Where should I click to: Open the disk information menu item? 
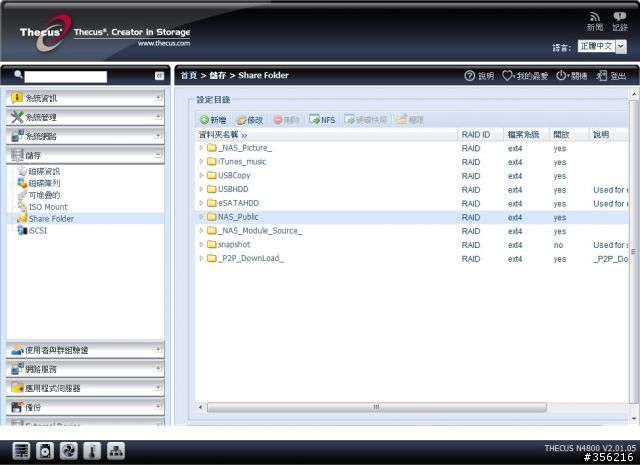(x=44, y=171)
